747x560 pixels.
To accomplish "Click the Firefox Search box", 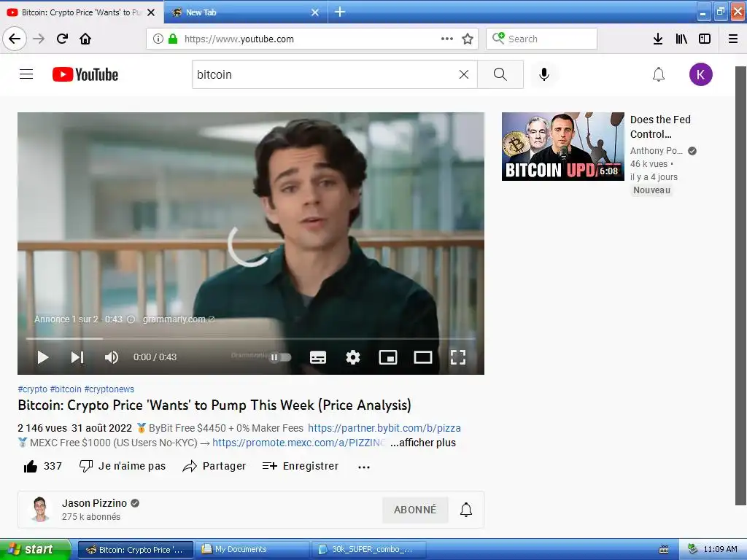I will click(x=541, y=39).
